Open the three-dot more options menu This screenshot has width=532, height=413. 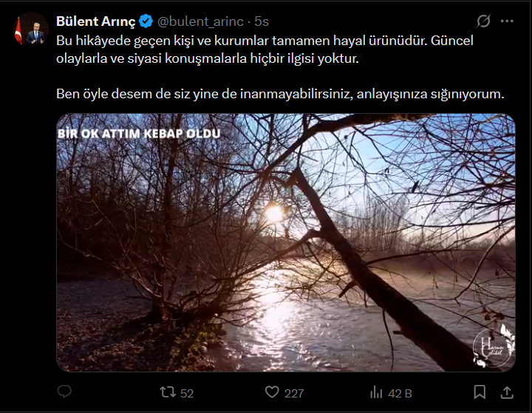coord(508,21)
